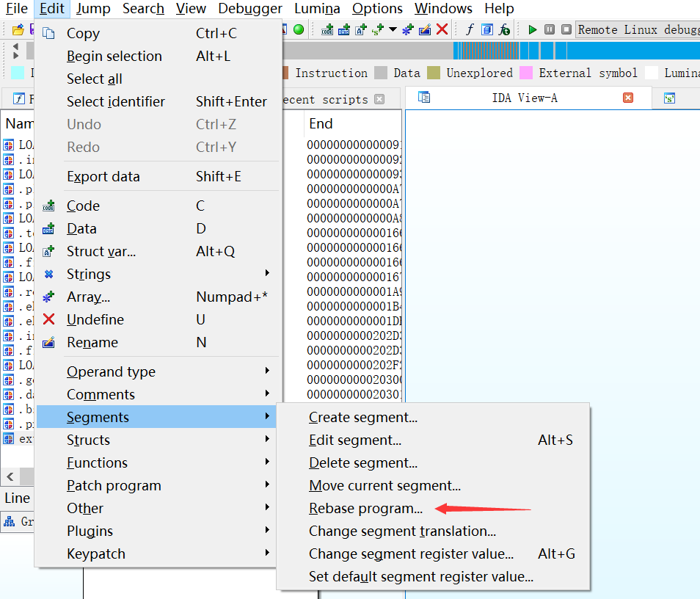Click the End column header
The width and height of the screenshot is (700, 599).
[321, 124]
